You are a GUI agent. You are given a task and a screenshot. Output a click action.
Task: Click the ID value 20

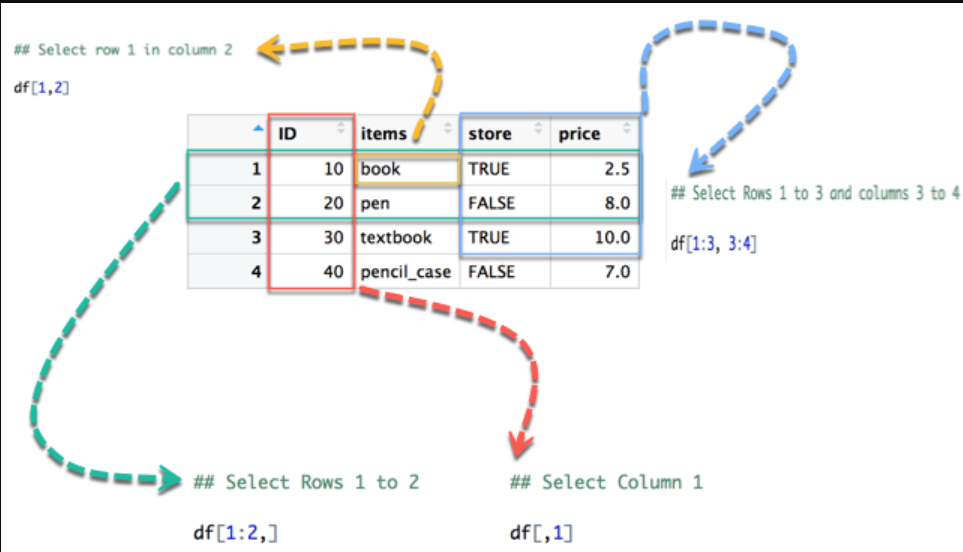click(x=333, y=203)
